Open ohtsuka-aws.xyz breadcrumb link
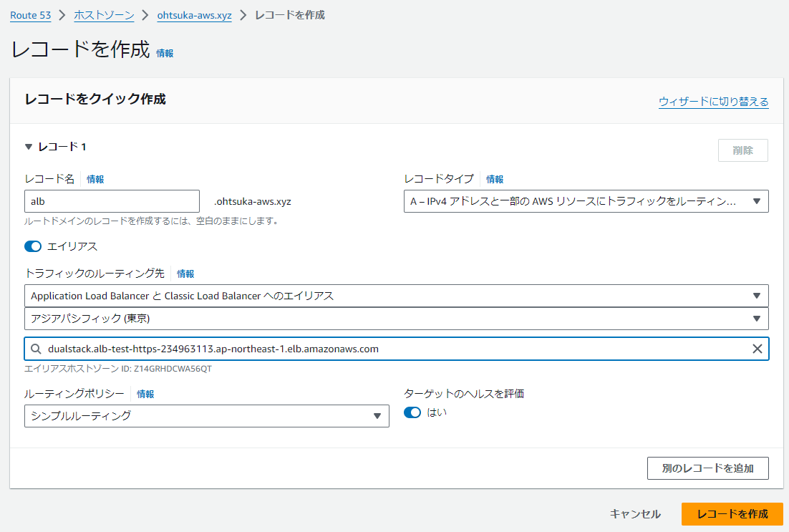 coord(194,15)
